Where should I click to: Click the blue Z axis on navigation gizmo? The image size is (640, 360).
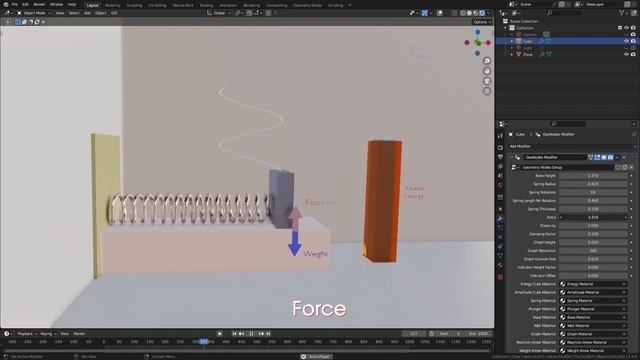pos(478,32)
